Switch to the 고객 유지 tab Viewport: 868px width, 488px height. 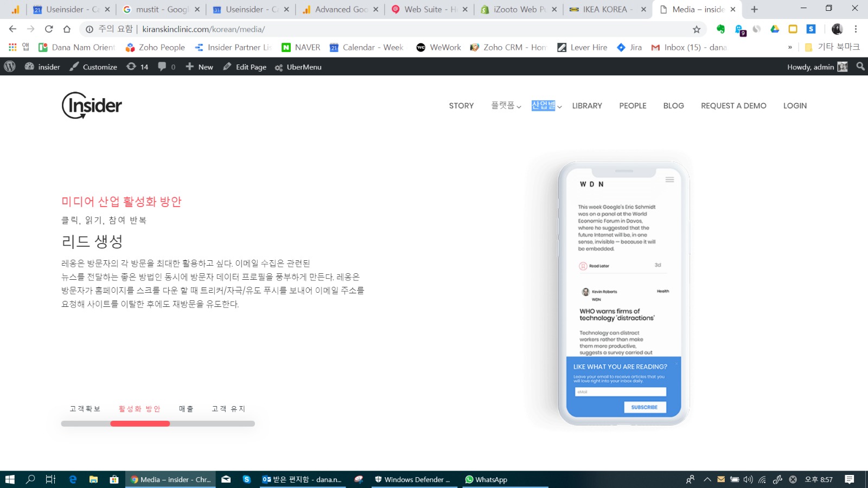[228, 409]
